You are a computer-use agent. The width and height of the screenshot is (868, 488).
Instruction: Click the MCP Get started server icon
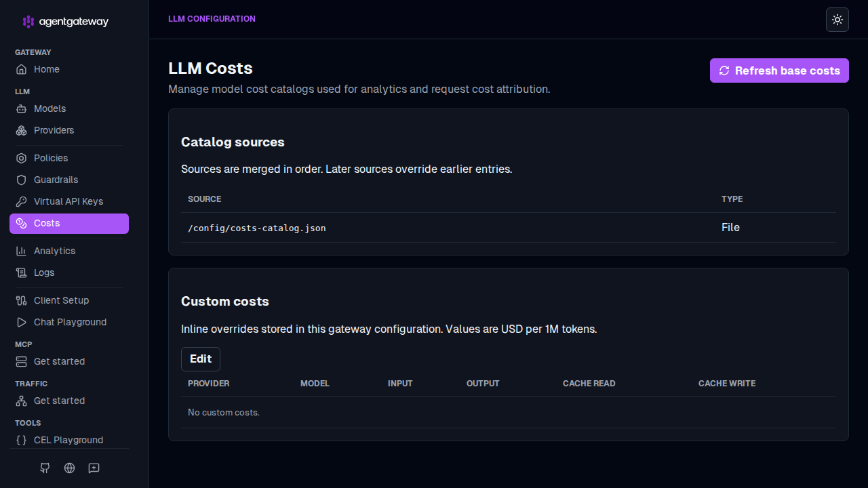21,361
